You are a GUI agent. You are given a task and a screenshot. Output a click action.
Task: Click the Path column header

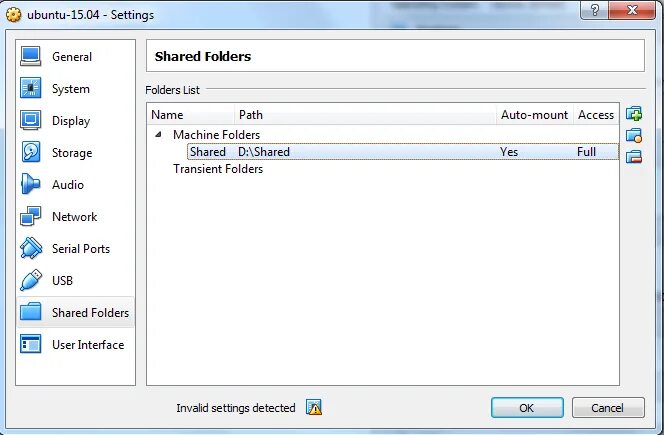coord(365,115)
